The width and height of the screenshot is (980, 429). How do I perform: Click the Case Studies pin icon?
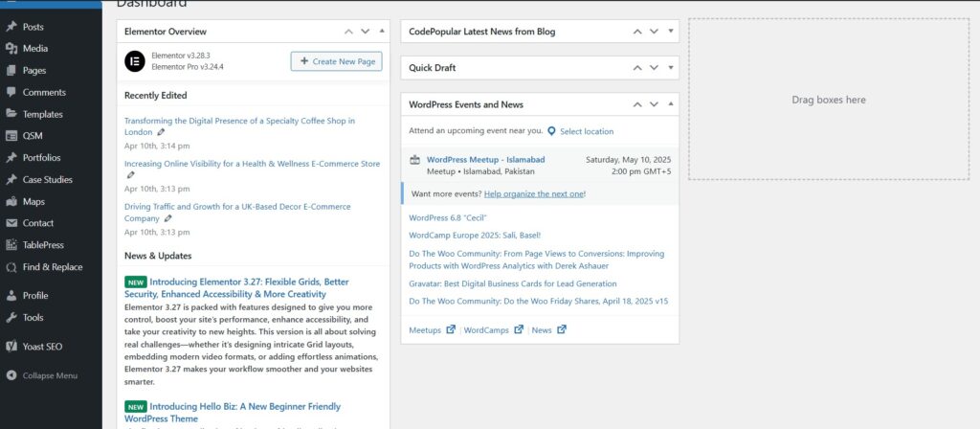click(11, 179)
